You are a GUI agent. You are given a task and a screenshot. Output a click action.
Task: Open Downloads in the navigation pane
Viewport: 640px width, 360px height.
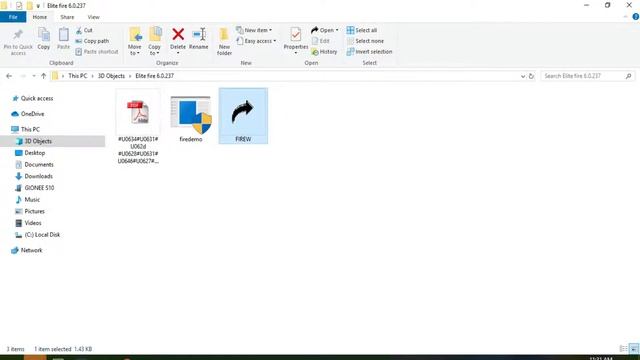tap(34, 176)
